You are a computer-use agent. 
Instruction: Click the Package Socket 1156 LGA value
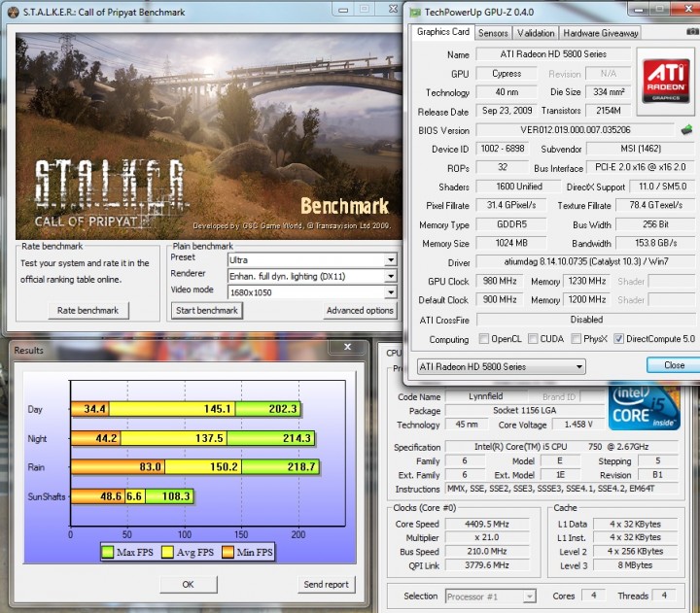[x=525, y=411]
